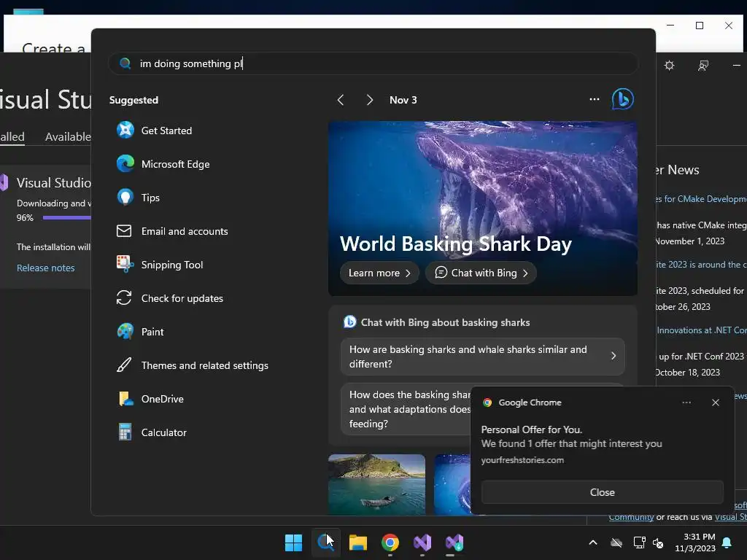The image size is (747, 560).
Task: Open the muted volume tray icon
Action: coord(658,542)
